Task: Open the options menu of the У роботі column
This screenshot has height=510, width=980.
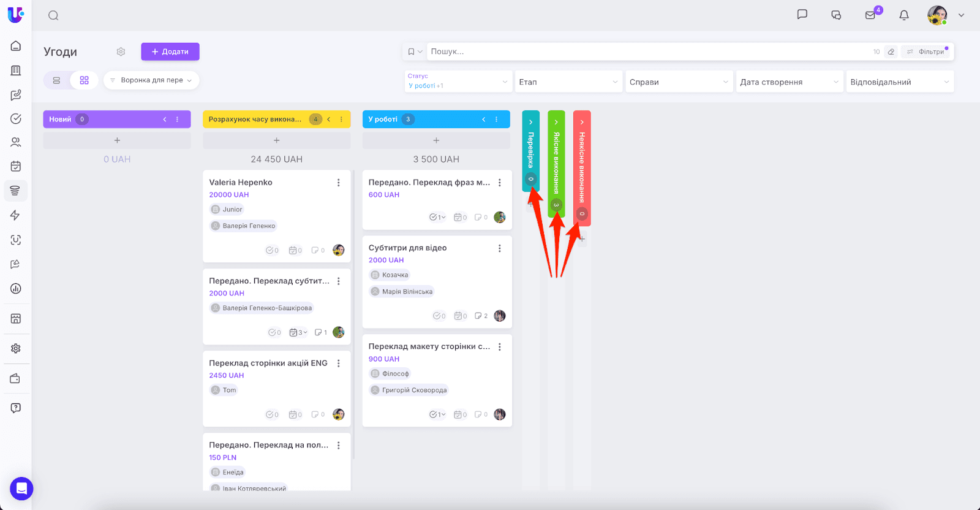Action: tap(497, 120)
